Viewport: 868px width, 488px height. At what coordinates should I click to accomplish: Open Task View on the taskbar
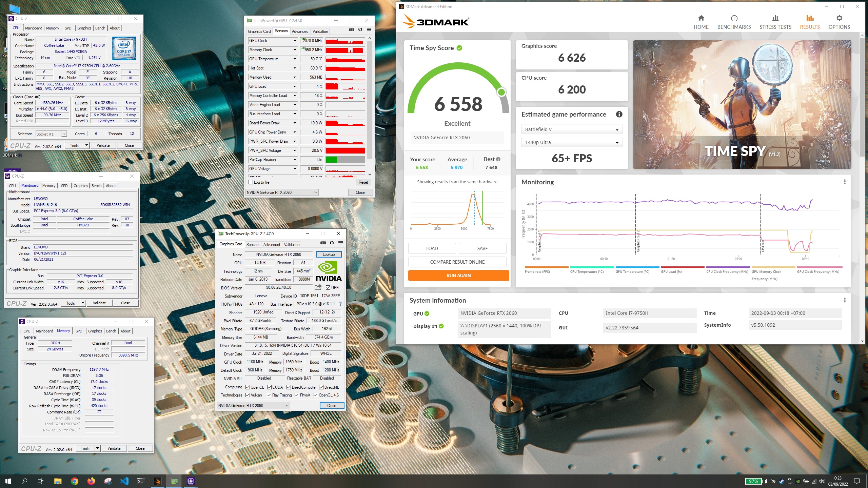coord(41,481)
